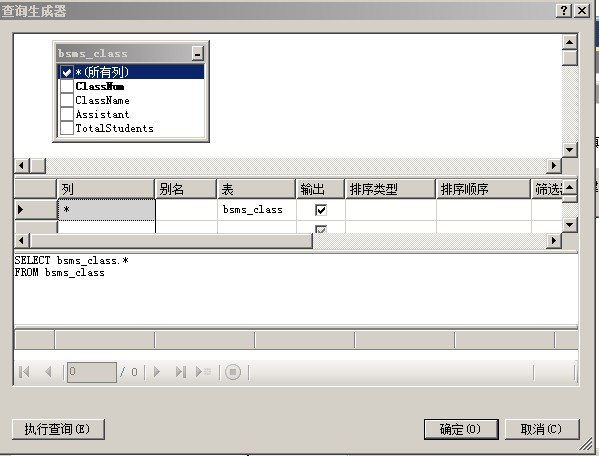Go to last record in results navigator
The height and width of the screenshot is (456, 599).
tap(181, 372)
